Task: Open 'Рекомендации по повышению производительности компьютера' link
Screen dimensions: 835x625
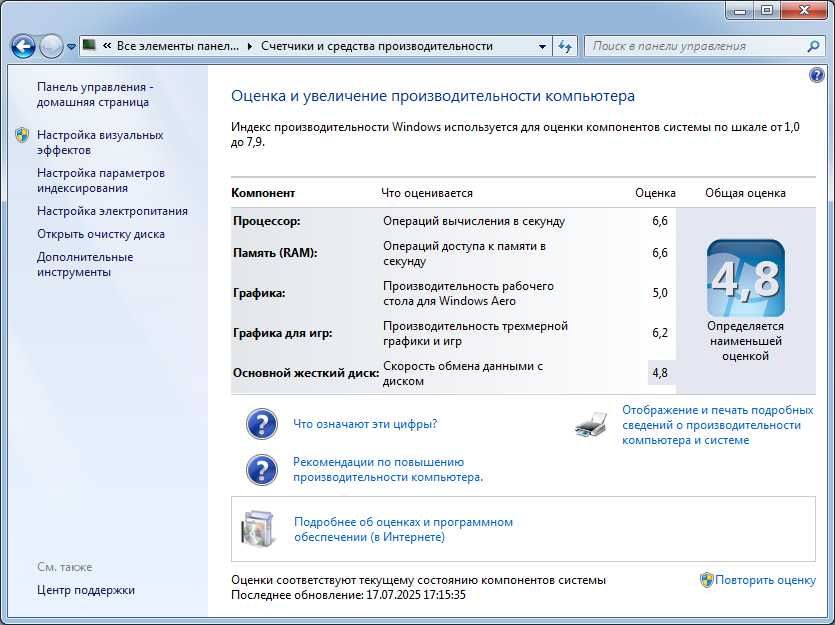Action: pos(388,470)
